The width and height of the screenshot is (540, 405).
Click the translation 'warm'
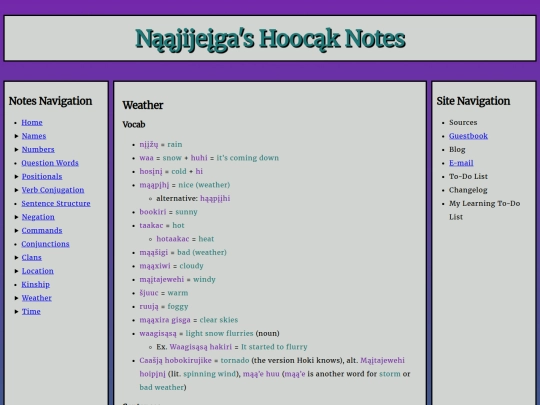[178, 293]
